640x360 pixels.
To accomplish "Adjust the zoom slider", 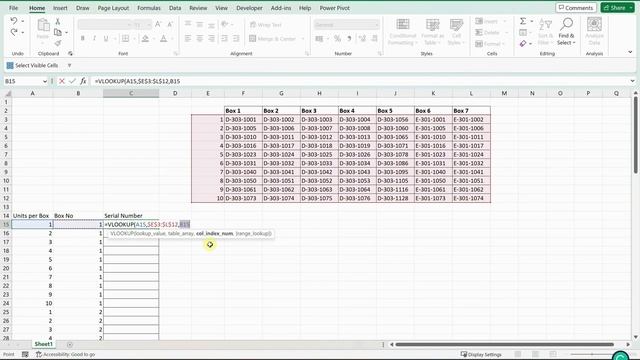I will click(x=592, y=354).
